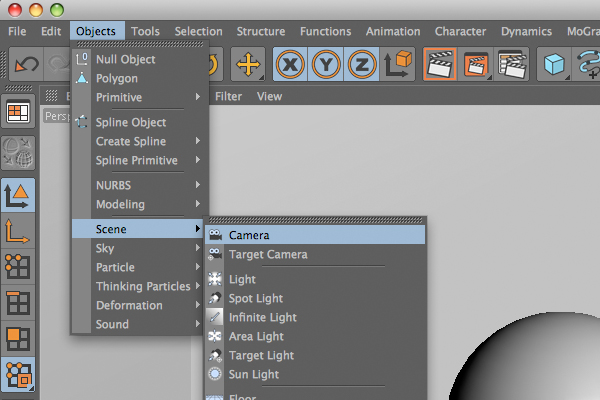Screen dimensions: 600x400
Task: Open the Functions menu
Action: [x=326, y=31]
